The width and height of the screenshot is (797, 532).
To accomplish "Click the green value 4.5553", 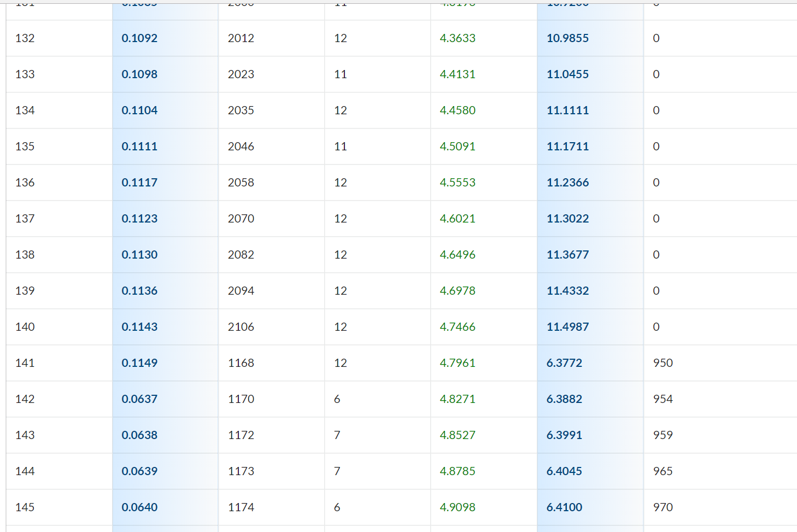I will (x=458, y=183).
